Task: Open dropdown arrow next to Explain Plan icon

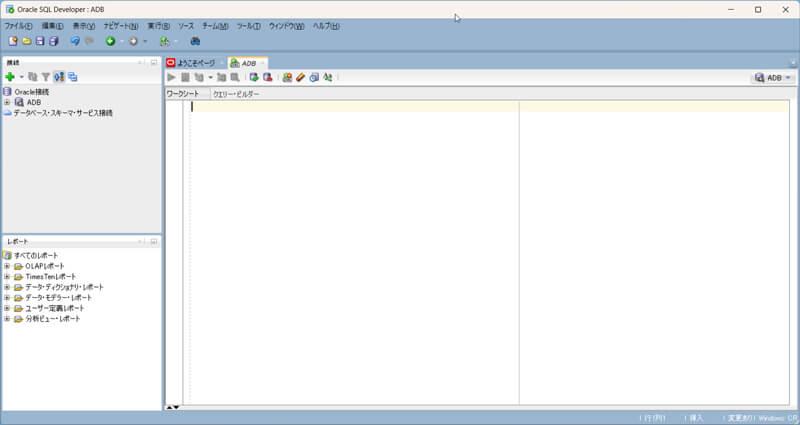Action: pyautogui.click(x=210, y=78)
